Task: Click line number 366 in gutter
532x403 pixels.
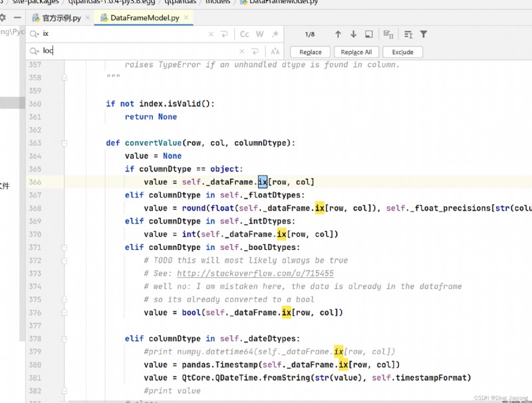Action: [35, 182]
